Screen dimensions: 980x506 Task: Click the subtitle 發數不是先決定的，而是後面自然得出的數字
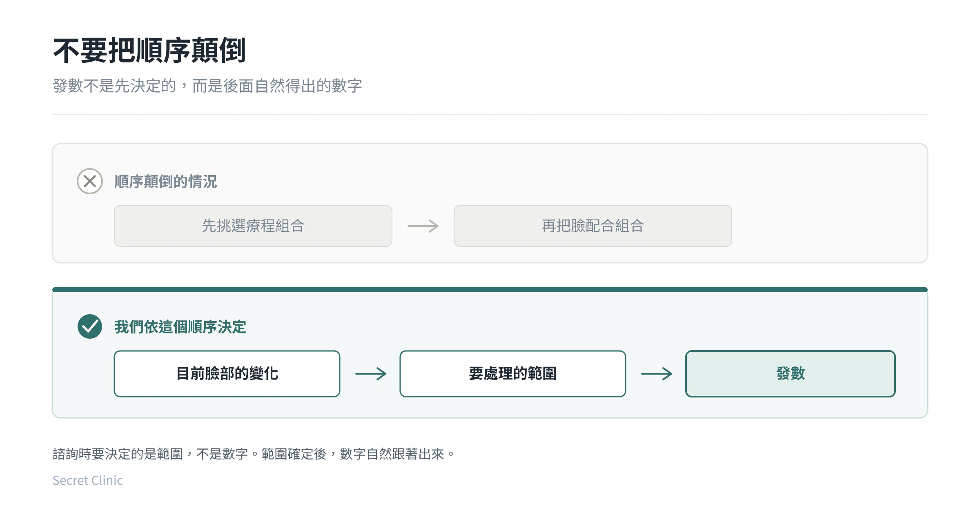pos(207,86)
